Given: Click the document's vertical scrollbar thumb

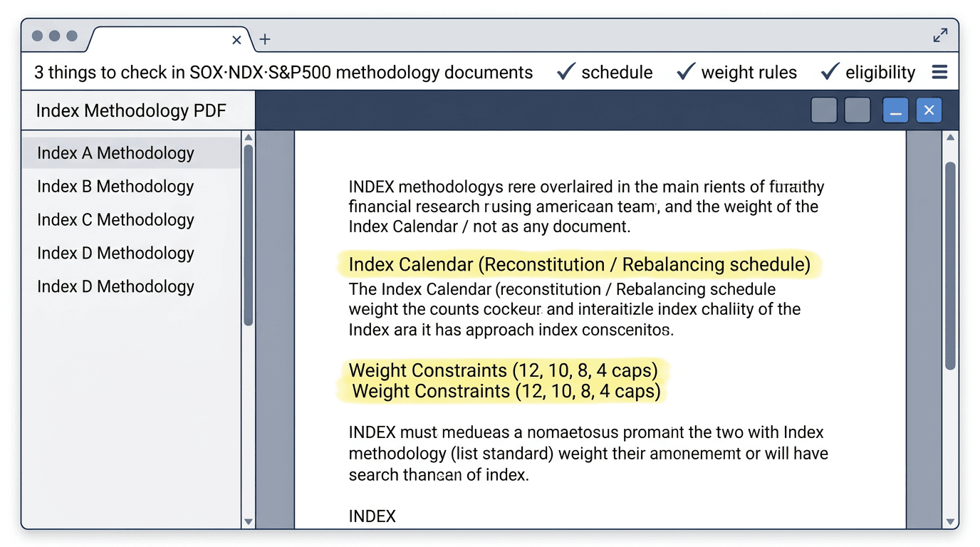Looking at the screenshot, I should [950, 265].
